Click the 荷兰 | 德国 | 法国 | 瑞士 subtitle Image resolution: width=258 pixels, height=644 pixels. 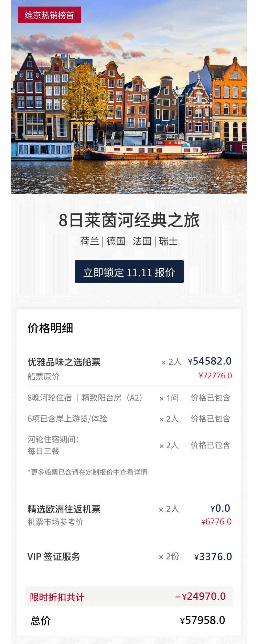[x=129, y=241]
